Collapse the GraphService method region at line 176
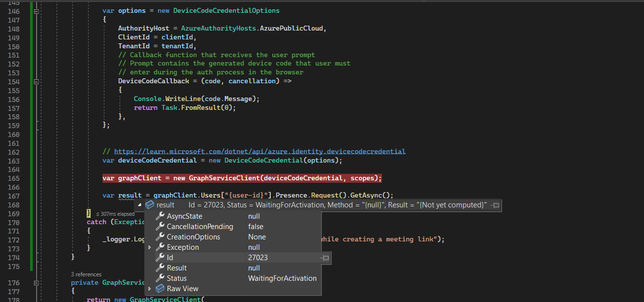The height and width of the screenshot is (302, 644). tap(35, 283)
